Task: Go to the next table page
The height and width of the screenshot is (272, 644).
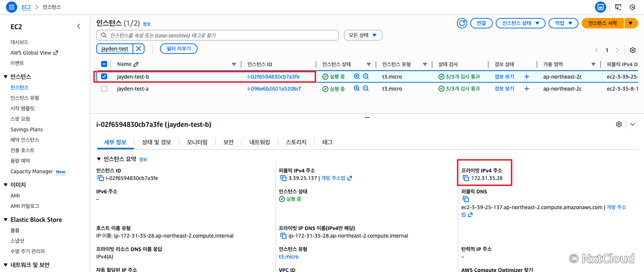Action: pos(617,50)
